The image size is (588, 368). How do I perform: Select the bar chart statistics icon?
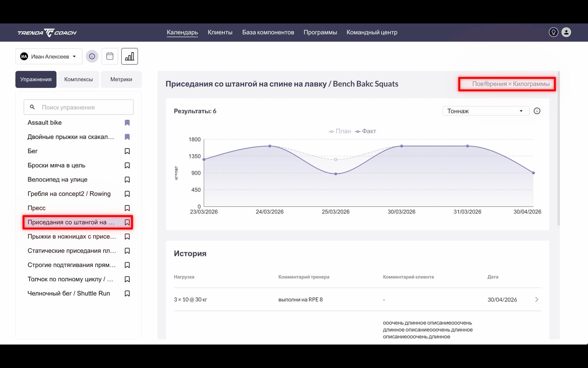click(129, 56)
